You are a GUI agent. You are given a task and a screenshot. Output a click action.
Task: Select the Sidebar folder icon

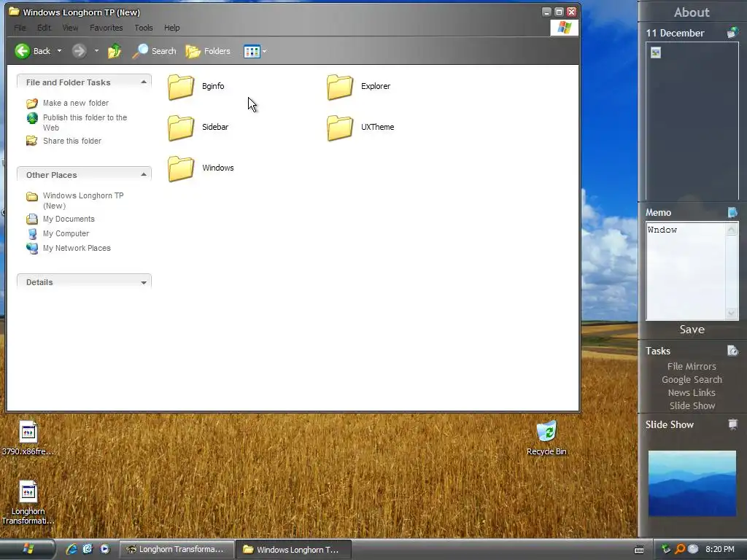181,128
